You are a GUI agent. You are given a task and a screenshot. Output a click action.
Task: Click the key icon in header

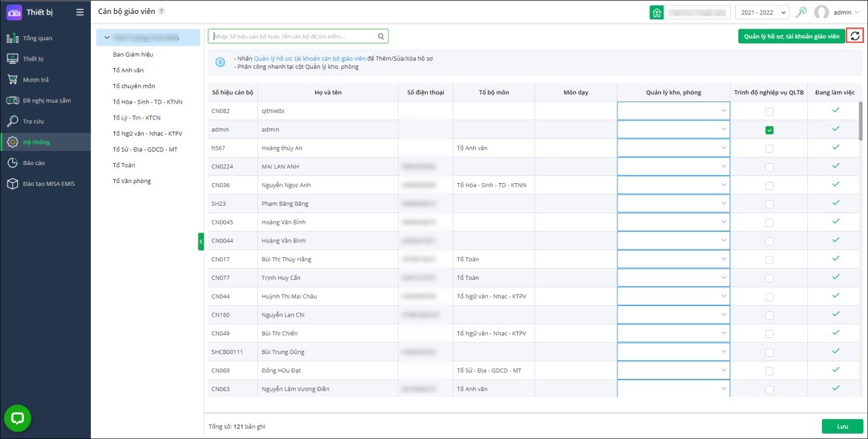(x=801, y=12)
